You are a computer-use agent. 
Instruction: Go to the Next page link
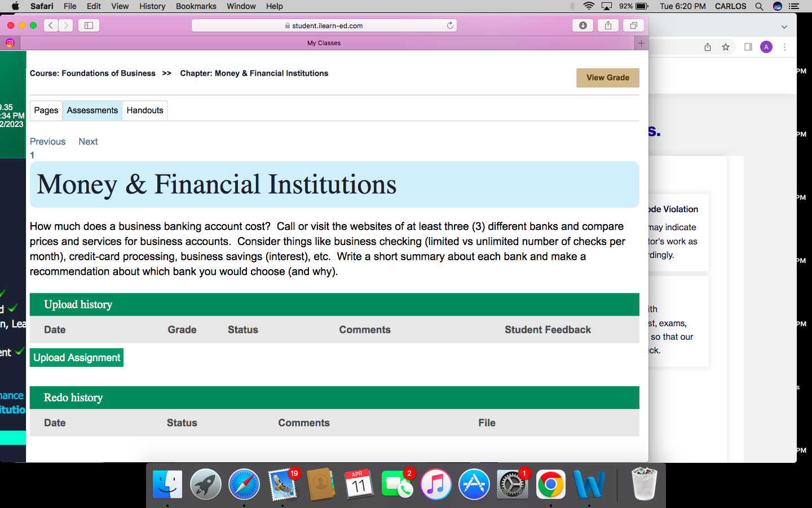point(88,142)
